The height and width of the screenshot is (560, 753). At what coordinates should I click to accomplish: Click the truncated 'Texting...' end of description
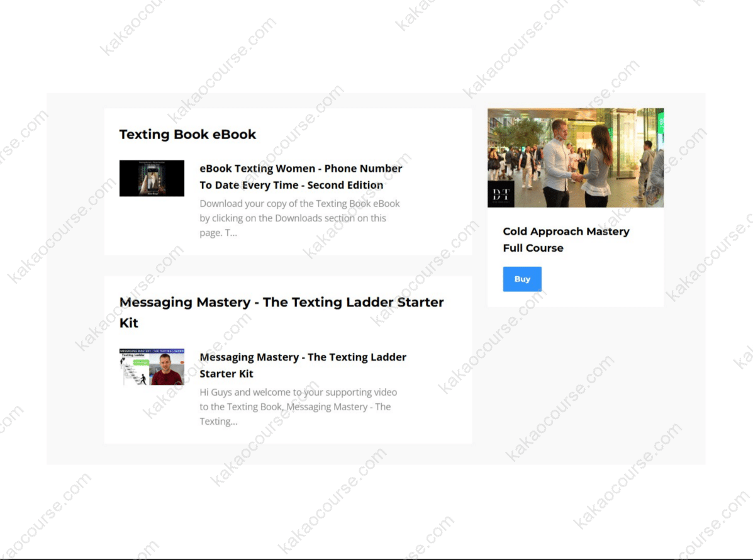218,422
